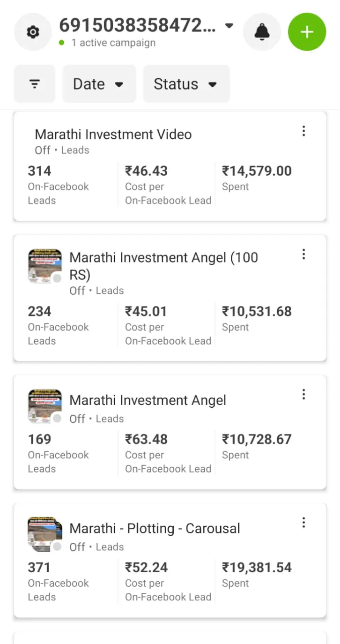Tap the Marathi Investment Angel (100 RS) ad thumbnail

(x=44, y=266)
